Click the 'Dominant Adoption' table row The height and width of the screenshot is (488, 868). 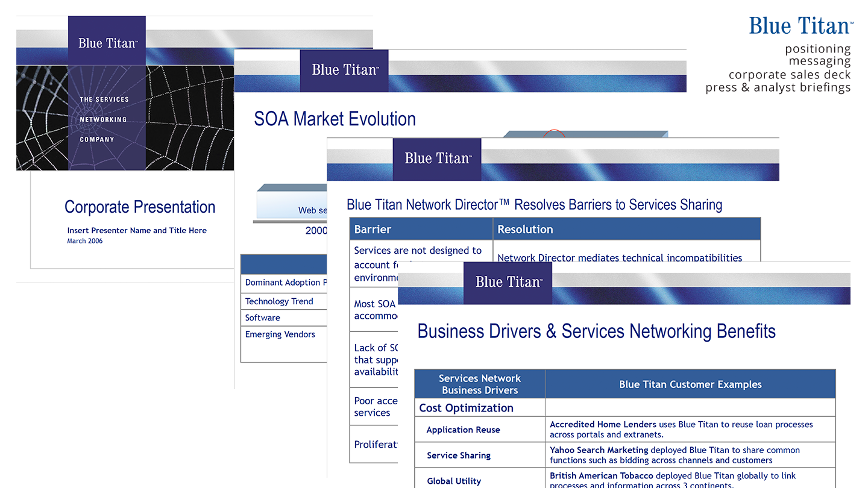coord(284,283)
